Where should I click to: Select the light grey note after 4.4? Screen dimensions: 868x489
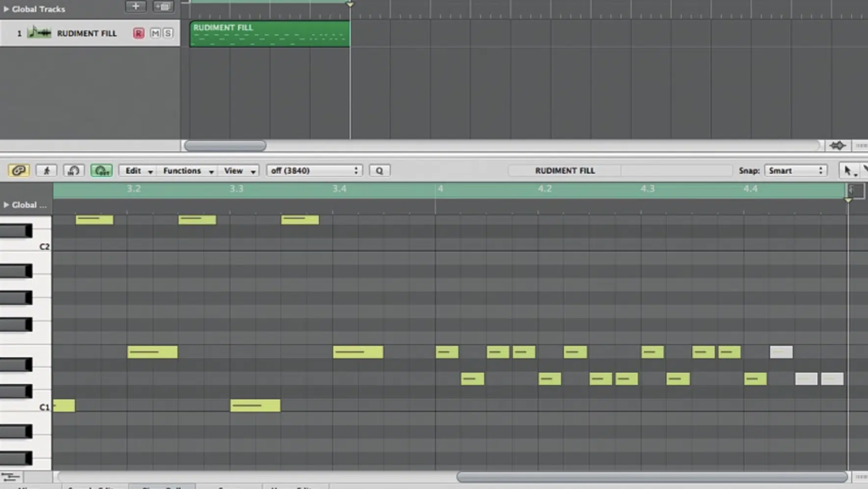click(781, 352)
